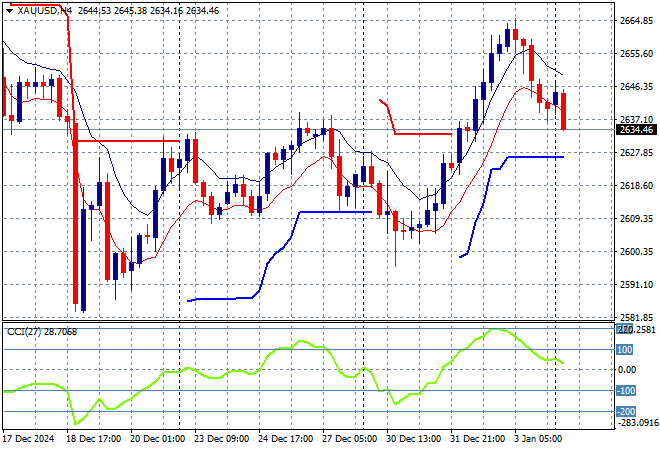Image resolution: width=660 pixels, height=450 pixels.
Task: Click the CCI -200 level label
Action: pyautogui.click(x=626, y=411)
